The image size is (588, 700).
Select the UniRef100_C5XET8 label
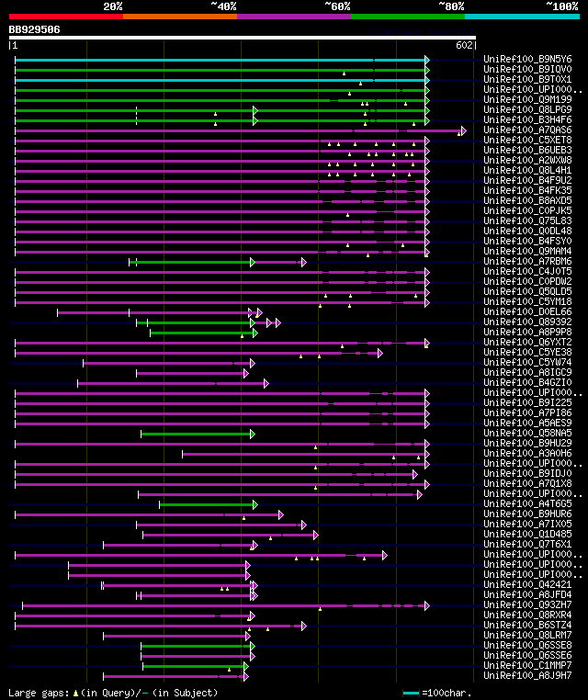point(527,141)
